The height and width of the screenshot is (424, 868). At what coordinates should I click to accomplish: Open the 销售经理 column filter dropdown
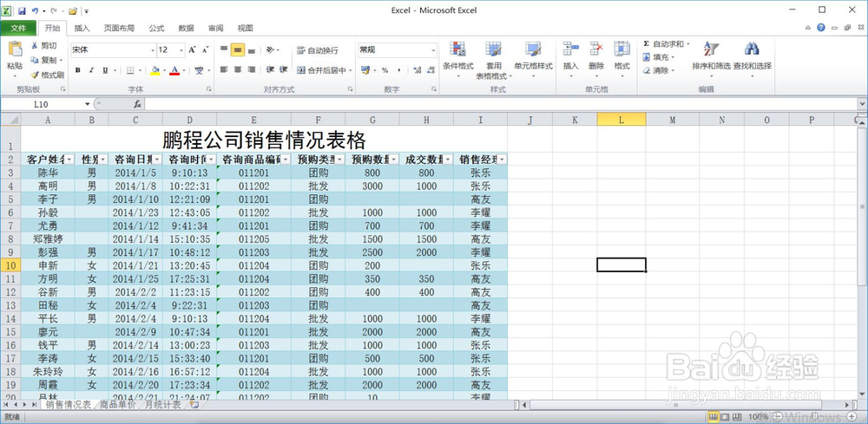click(502, 160)
